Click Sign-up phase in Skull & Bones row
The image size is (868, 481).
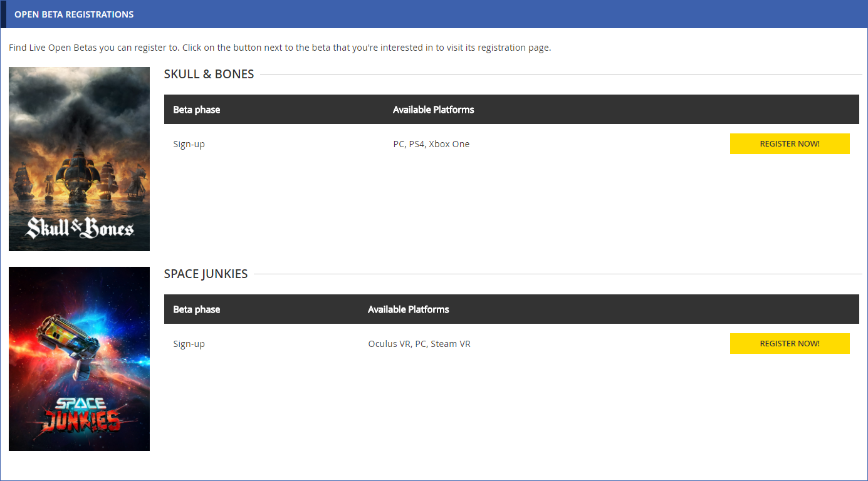[x=189, y=144]
